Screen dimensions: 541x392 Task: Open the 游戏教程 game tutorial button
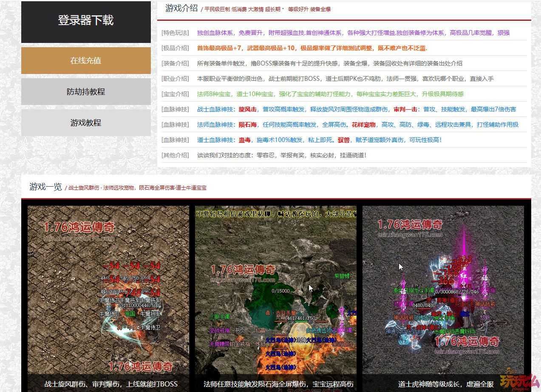click(x=86, y=122)
